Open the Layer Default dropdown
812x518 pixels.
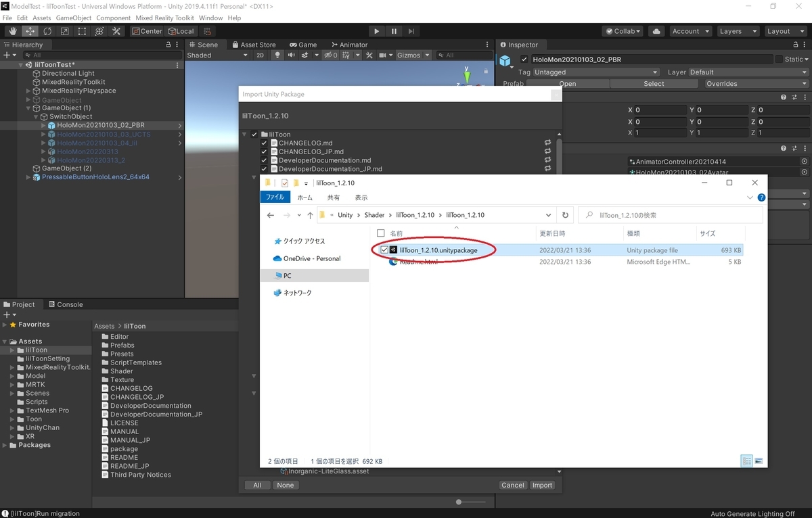point(749,72)
